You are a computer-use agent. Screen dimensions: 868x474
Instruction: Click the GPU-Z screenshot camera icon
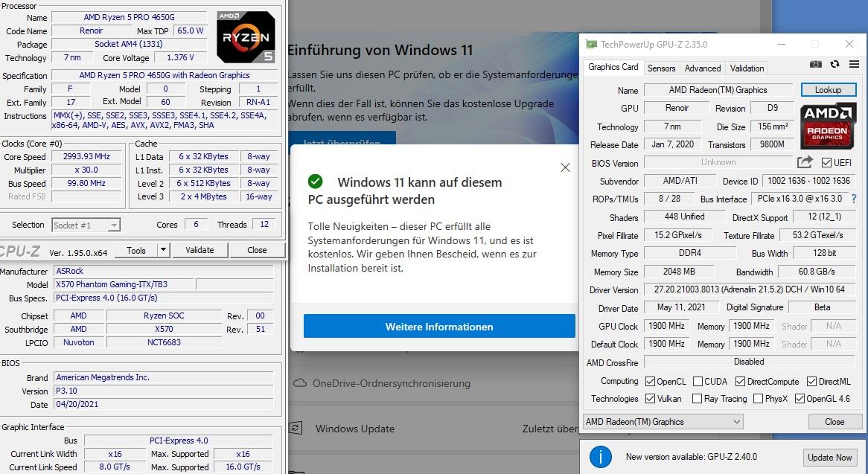pos(815,64)
